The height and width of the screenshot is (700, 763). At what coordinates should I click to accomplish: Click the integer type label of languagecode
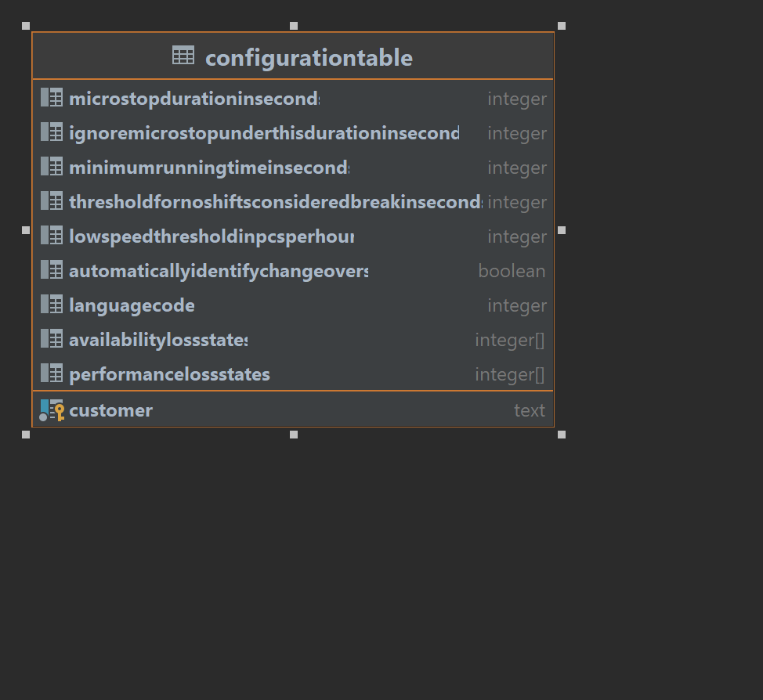click(517, 305)
